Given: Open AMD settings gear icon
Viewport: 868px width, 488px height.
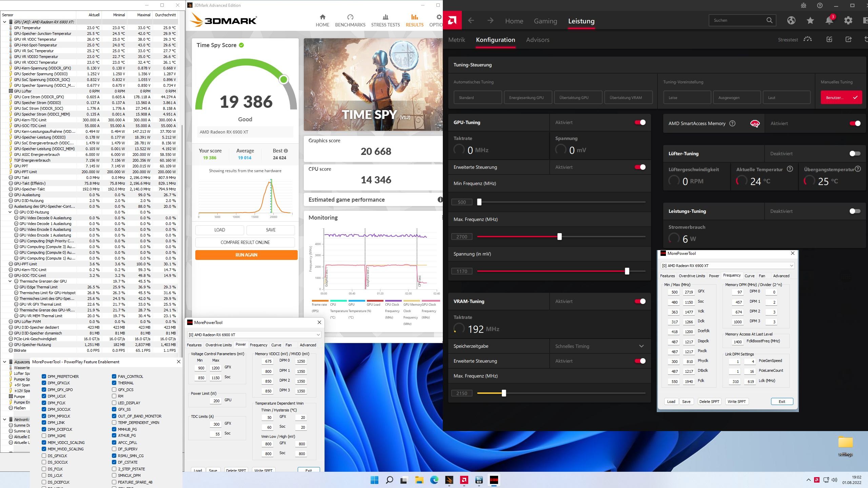Looking at the screenshot, I should (x=848, y=21).
